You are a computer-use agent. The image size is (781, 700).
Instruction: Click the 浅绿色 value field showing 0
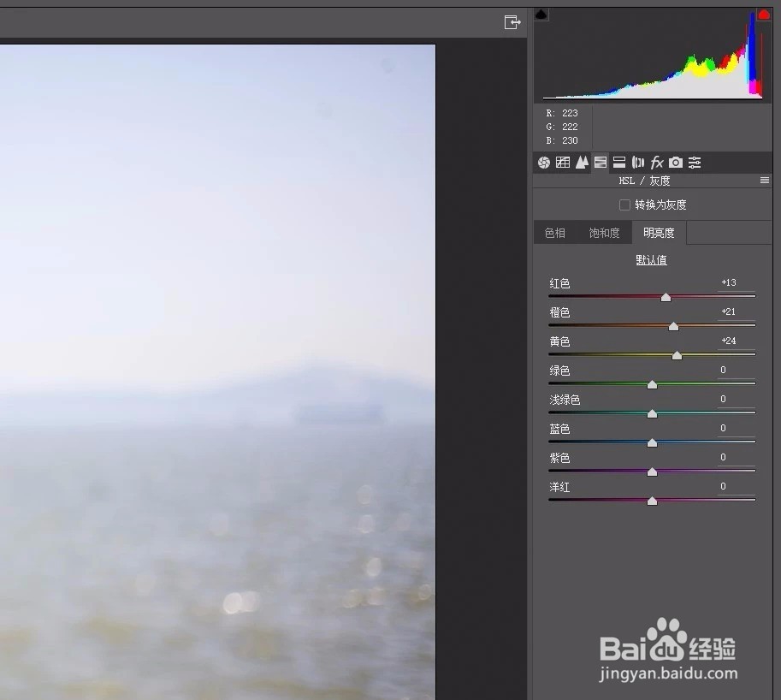click(736, 399)
